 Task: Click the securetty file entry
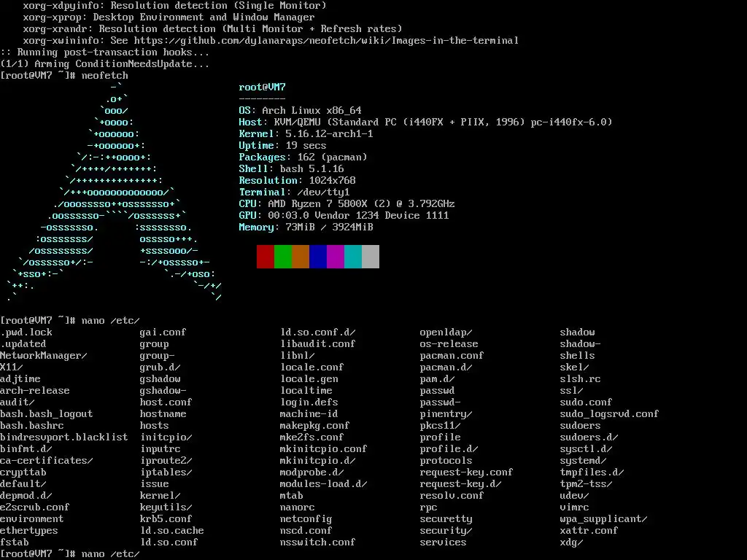point(446,519)
